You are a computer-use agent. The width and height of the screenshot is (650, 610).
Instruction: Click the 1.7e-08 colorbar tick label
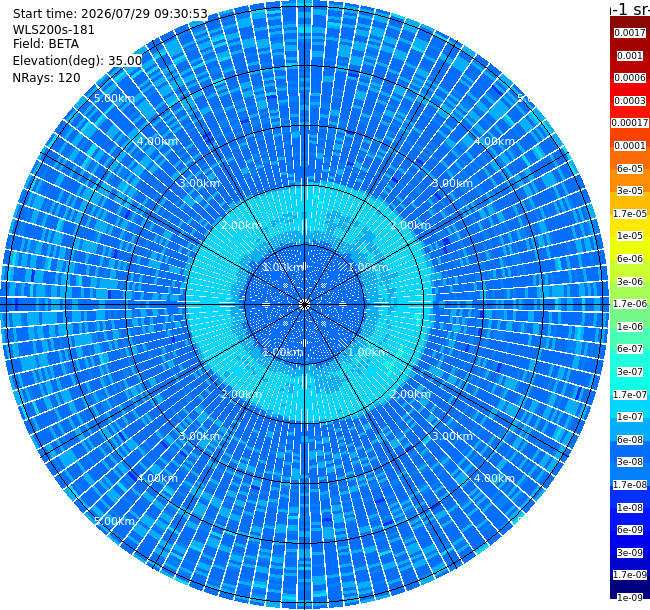pyautogui.click(x=630, y=485)
